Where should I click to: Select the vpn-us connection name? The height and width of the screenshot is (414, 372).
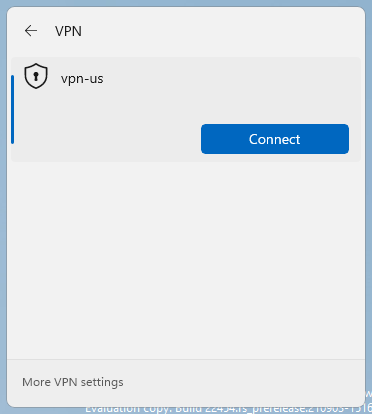[x=82, y=79]
